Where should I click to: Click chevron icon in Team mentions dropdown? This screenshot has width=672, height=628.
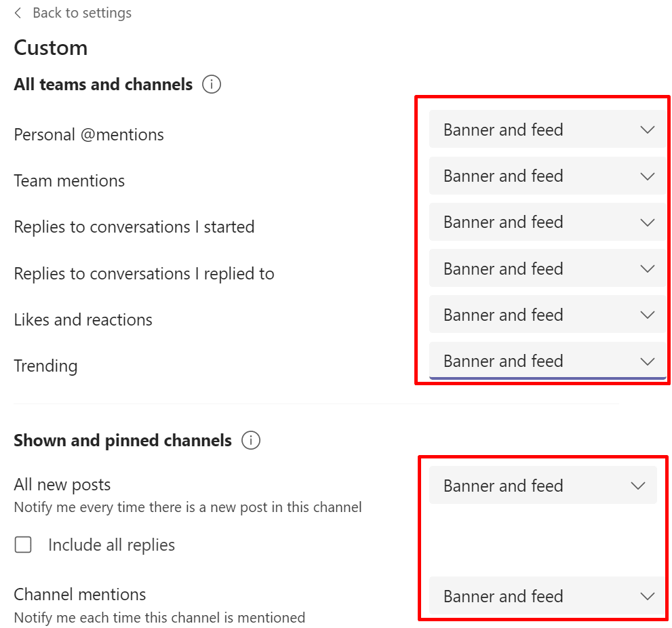647,176
